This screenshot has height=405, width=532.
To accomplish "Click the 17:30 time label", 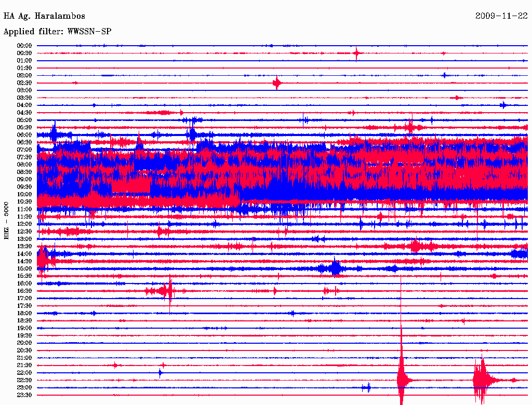I will point(24,306).
